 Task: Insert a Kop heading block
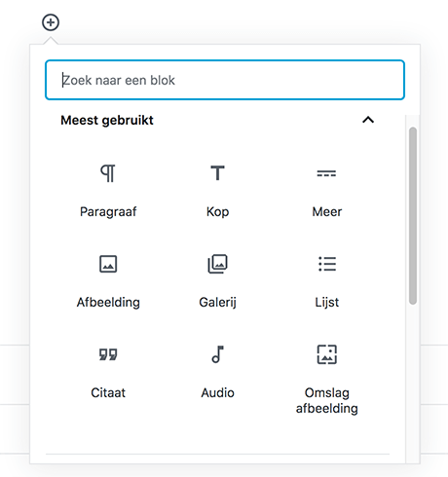217,173
